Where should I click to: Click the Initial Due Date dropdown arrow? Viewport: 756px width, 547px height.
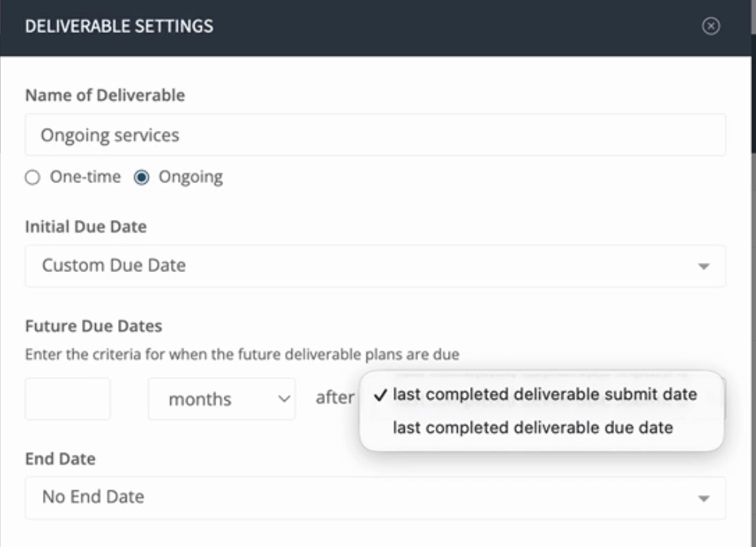[x=704, y=266]
